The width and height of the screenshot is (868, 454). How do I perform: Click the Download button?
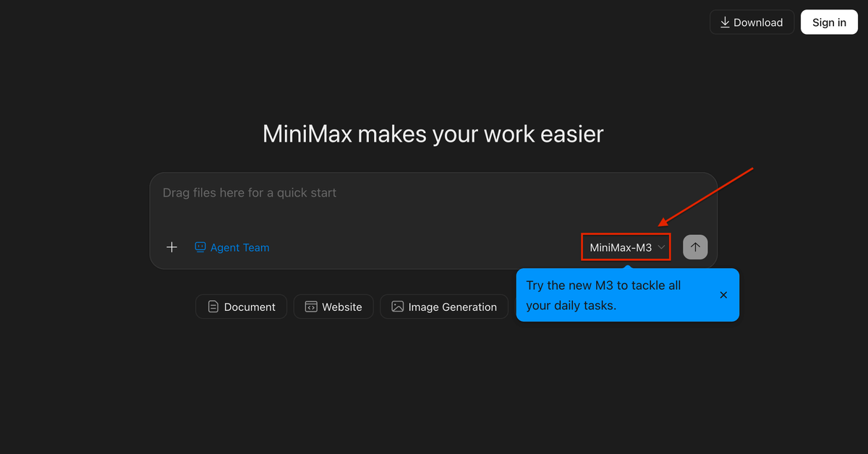(x=752, y=22)
